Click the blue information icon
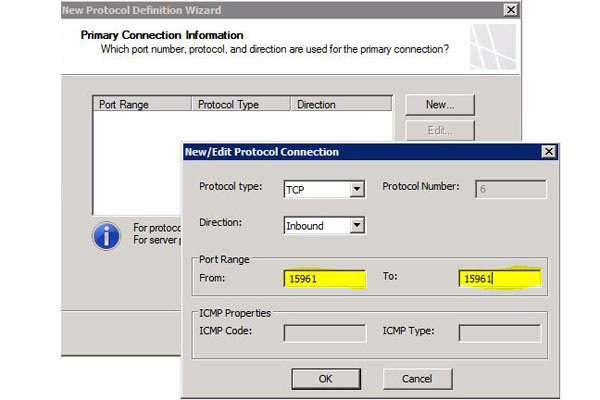 coord(106,237)
